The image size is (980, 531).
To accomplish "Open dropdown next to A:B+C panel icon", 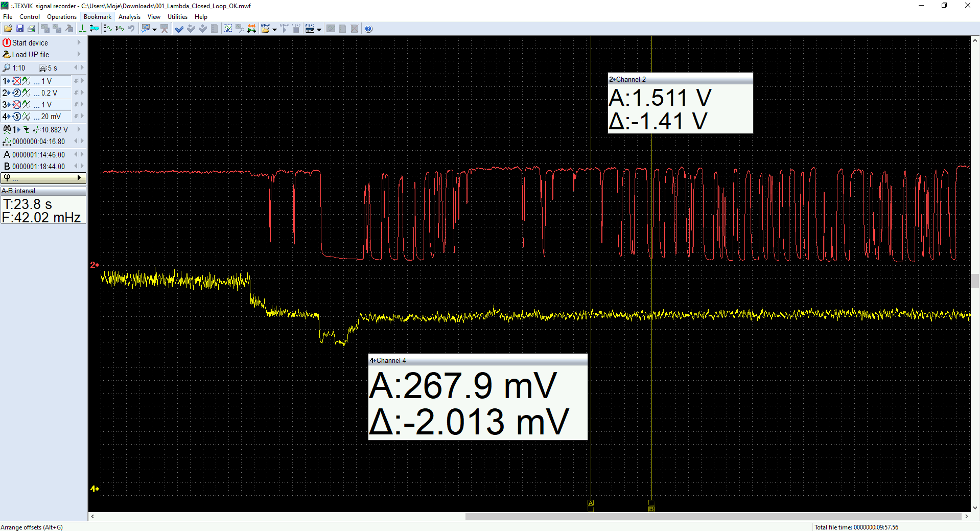I will click(319, 30).
